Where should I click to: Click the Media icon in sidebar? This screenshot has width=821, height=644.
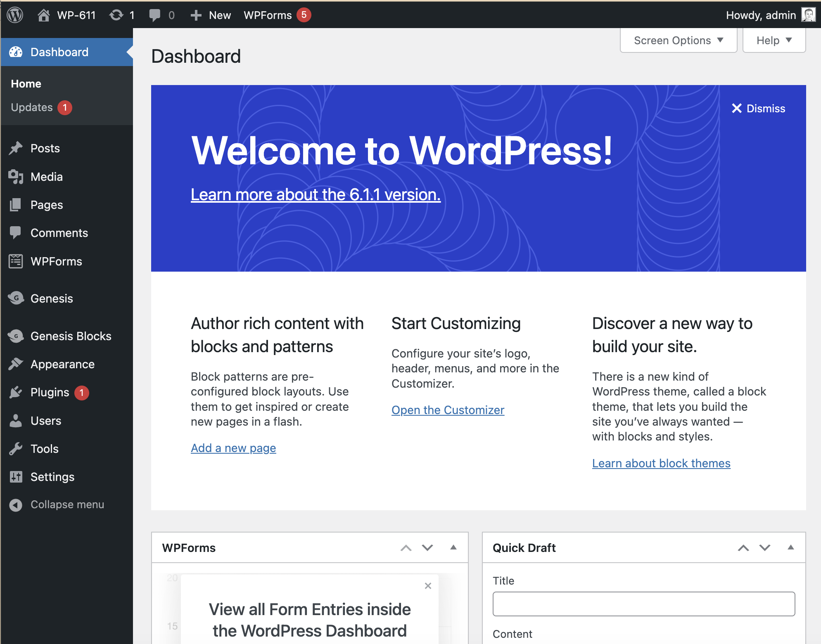click(17, 177)
